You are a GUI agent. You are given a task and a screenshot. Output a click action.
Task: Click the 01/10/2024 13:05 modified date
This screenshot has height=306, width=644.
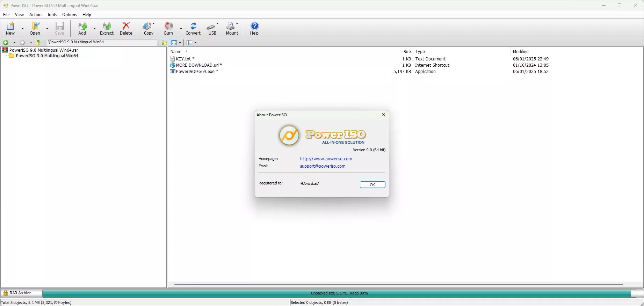(531, 65)
